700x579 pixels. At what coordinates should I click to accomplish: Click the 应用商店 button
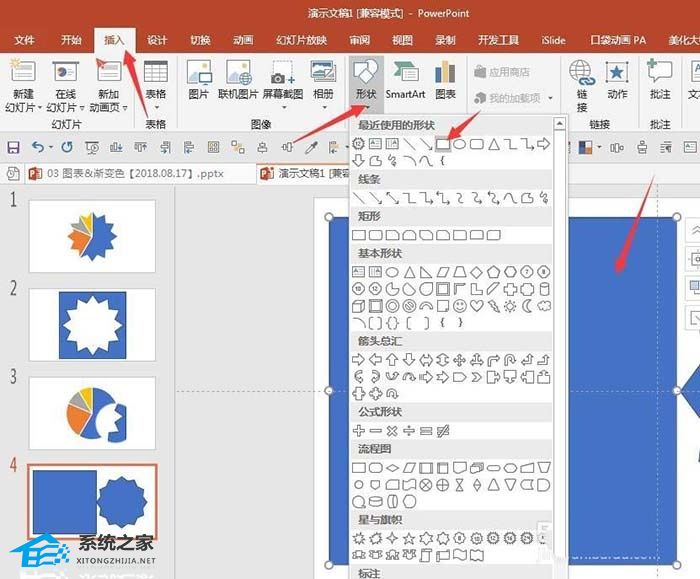(x=502, y=72)
